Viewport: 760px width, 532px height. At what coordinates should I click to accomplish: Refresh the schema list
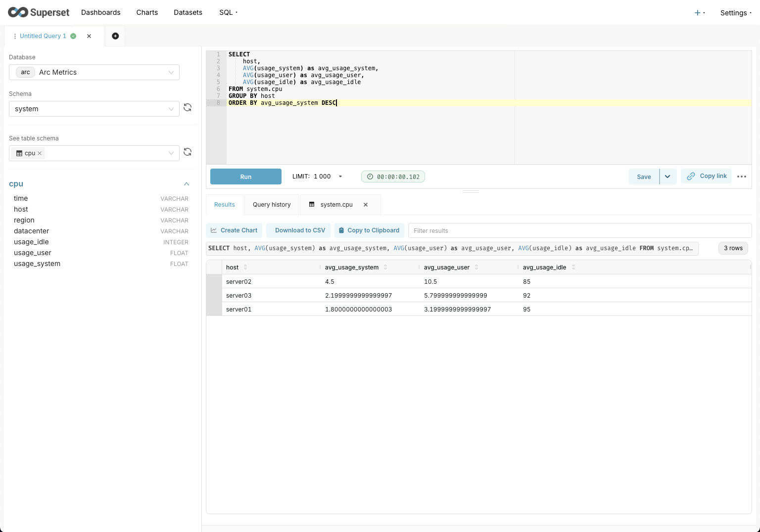(x=188, y=108)
